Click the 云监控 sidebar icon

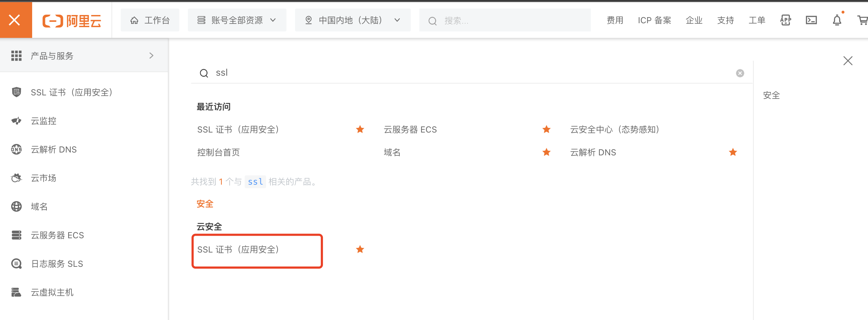click(16, 121)
